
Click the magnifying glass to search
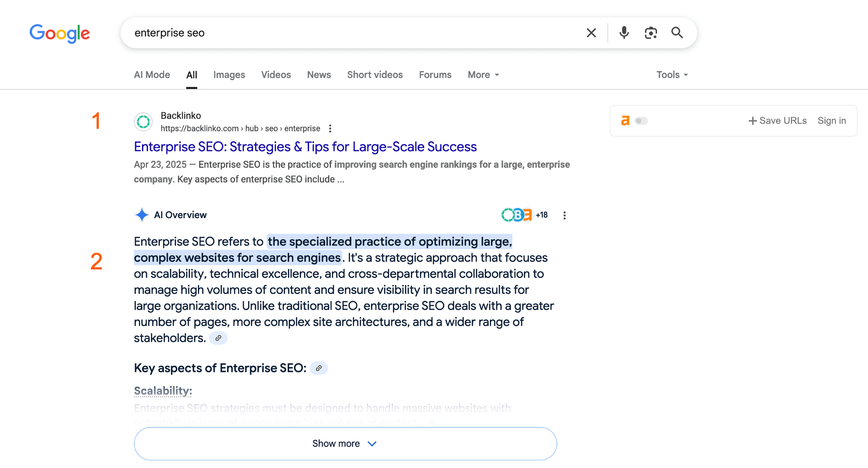[677, 33]
